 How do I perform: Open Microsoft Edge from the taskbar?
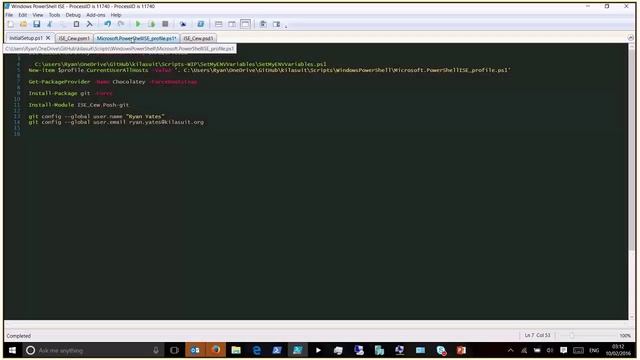click(257, 350)
